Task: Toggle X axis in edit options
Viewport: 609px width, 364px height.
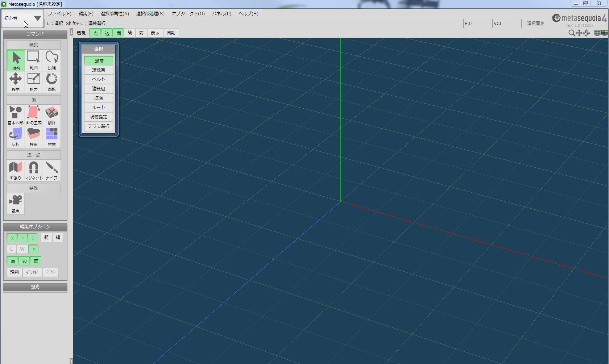Action: tap(12, 238)
